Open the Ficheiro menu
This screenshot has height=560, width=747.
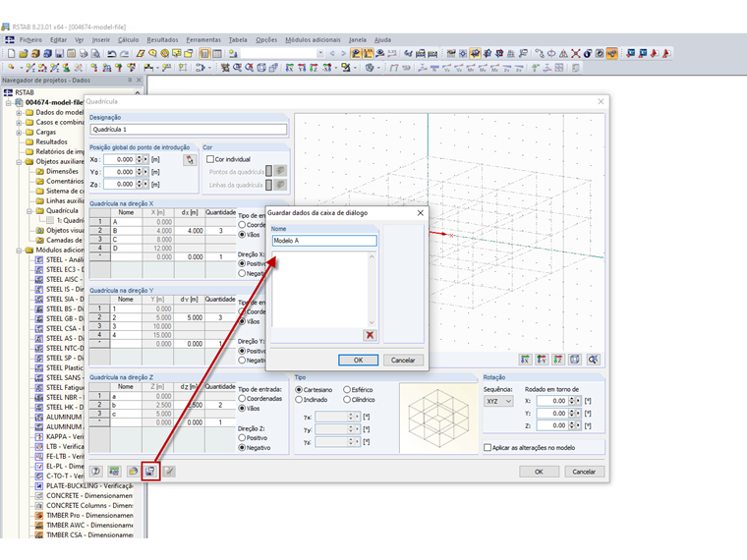click(x=30, y=40)
